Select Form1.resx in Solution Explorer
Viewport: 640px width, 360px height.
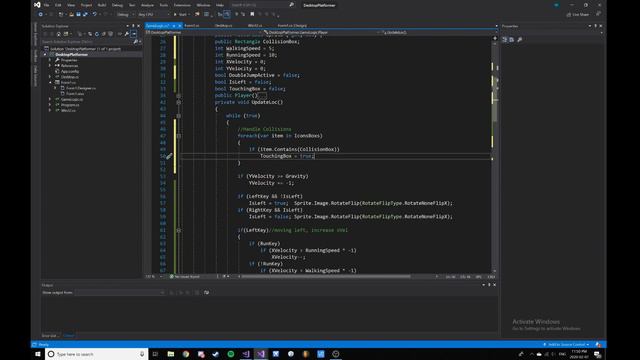[75, 94]
